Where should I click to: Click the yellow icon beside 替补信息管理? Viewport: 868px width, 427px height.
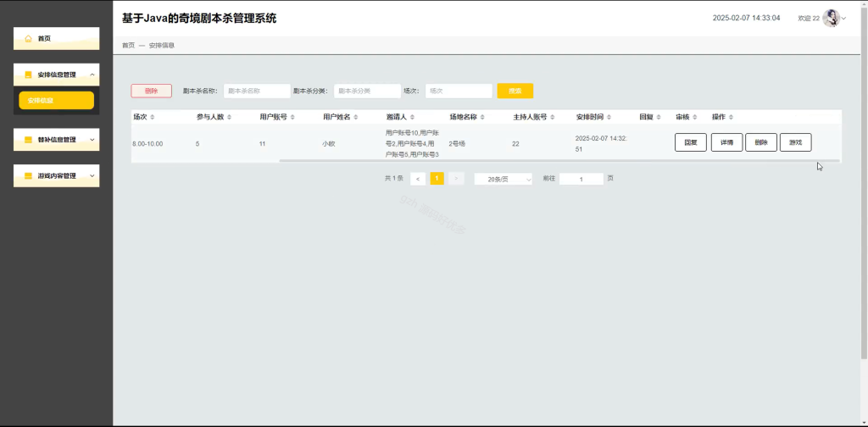click(28, 140)
